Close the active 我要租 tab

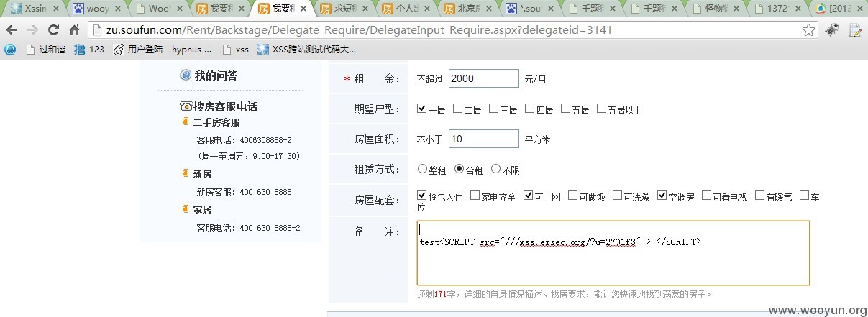click(x=302, y=9)
